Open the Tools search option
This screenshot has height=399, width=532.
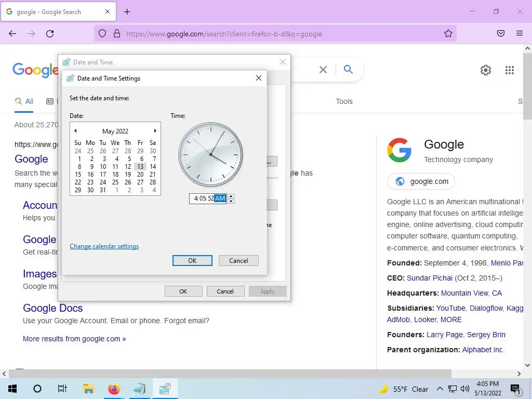tap(344, 101)
